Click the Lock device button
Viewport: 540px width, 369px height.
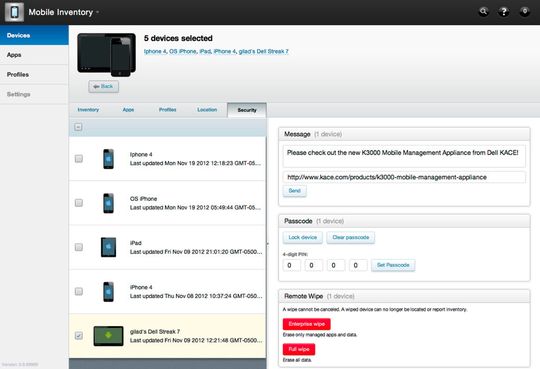(303, 237)
